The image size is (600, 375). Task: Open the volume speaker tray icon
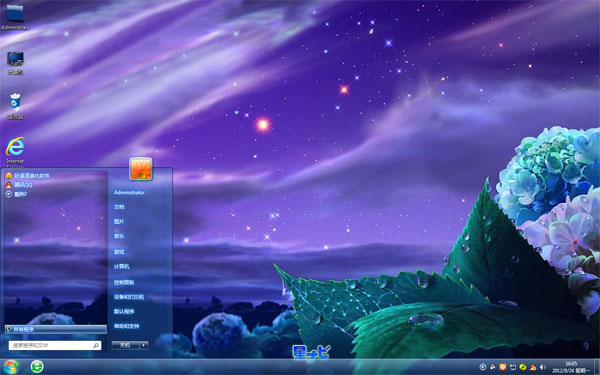[543, 367]
